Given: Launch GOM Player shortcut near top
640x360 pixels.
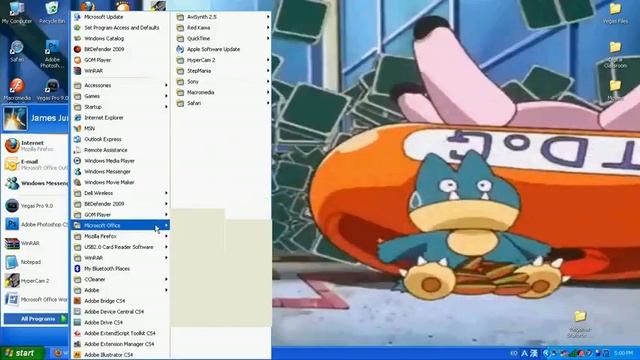Looking at the screenshot, I should coord(120,60).
